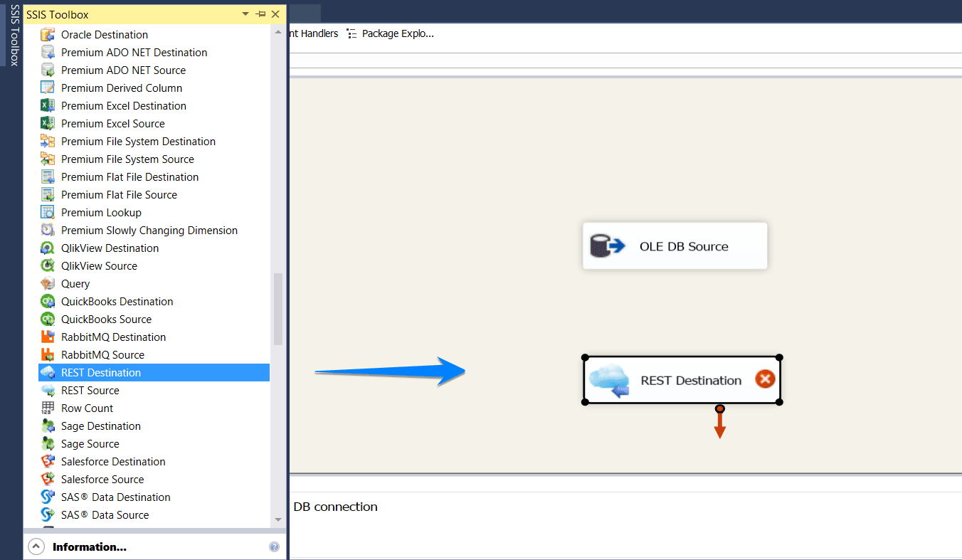Click the REST Source cloud icon
962x560 pixels.
click(x=48, y=390)
